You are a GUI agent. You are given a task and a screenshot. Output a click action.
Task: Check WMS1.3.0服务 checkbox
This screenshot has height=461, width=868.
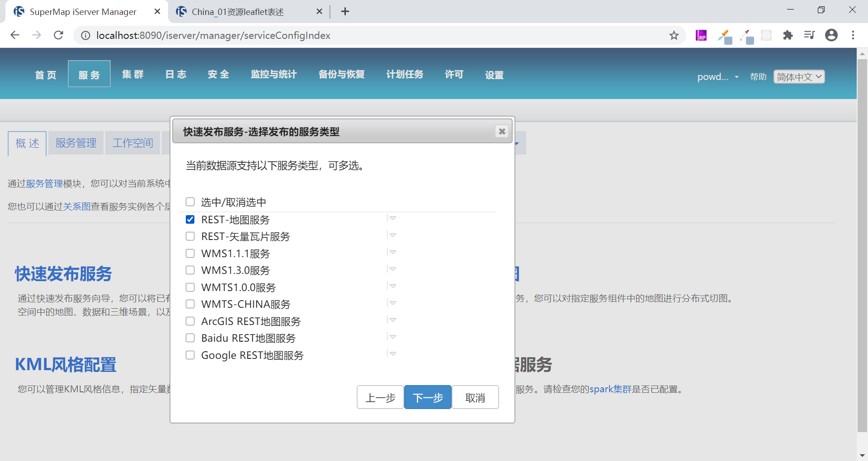click(190, 270)
